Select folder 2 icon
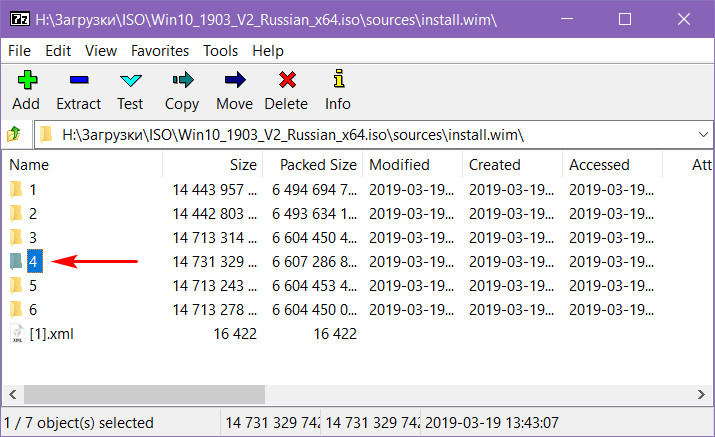The image size is (715, 437). tap(16, 213)
